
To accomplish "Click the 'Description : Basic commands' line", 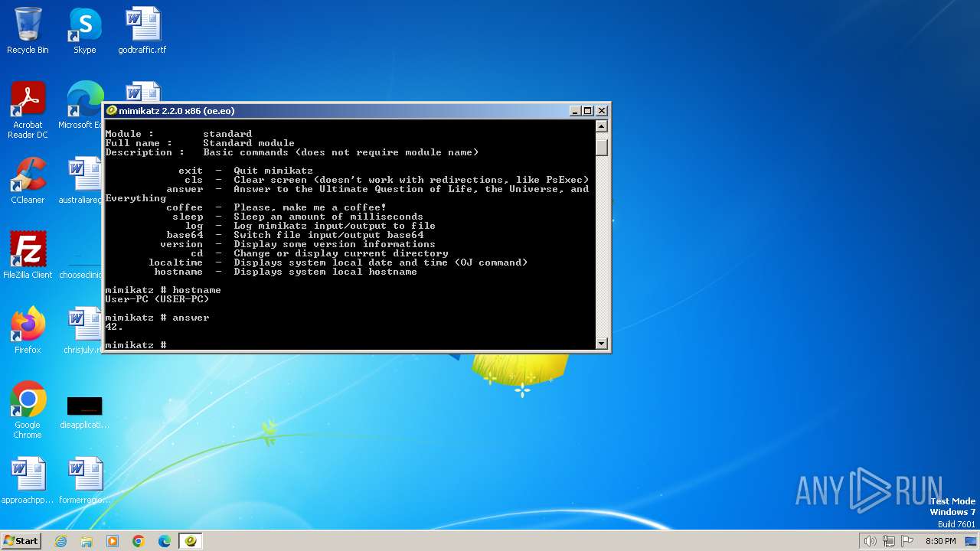I will pyautogui.click(x=292, y=152).
